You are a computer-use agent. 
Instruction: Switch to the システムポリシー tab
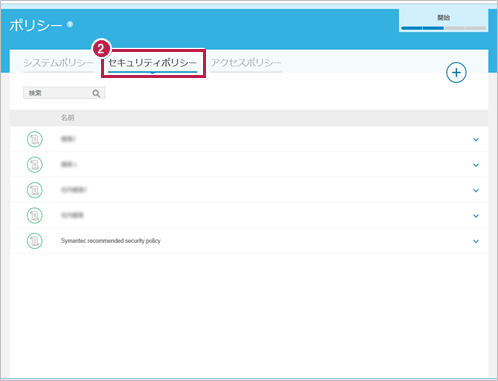(59, 63)
